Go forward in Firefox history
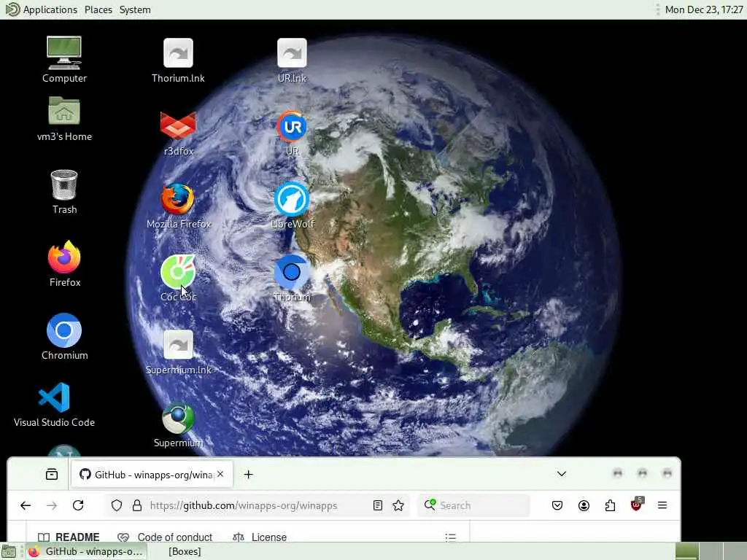747x560 pixels. click(52, 506)
